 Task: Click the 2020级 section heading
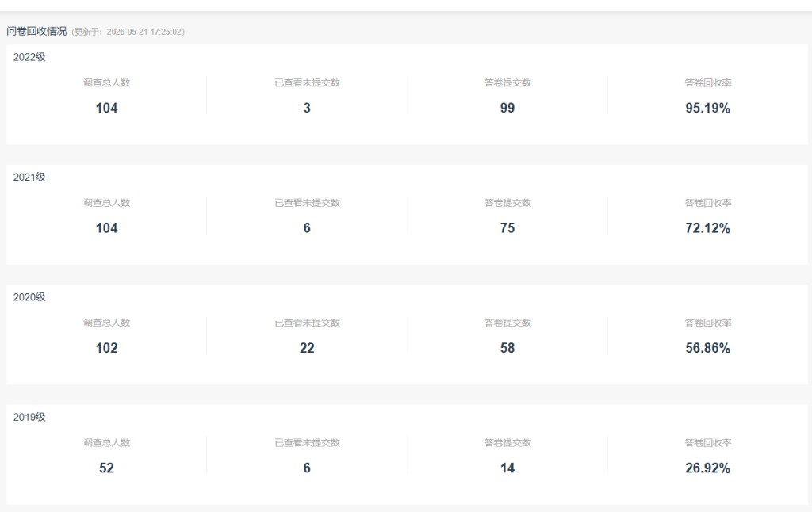(29, 297)
